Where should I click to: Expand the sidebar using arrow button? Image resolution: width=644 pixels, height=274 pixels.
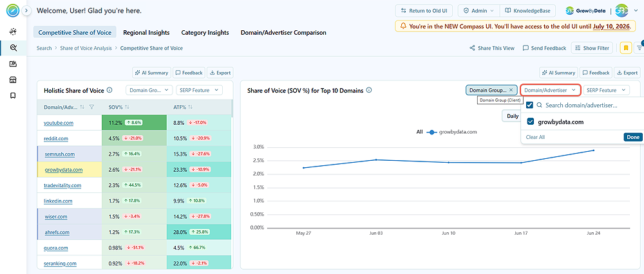tap(26, 11)
